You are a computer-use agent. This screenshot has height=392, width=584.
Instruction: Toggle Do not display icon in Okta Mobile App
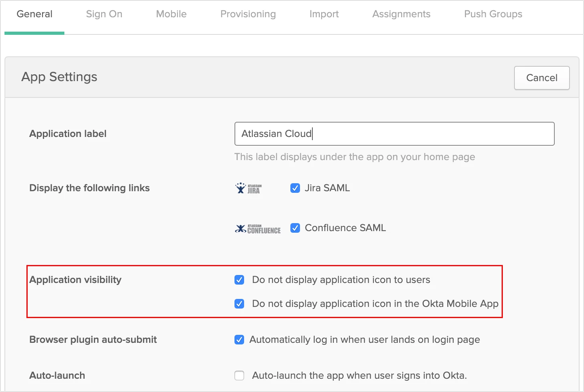coord(239,304)
